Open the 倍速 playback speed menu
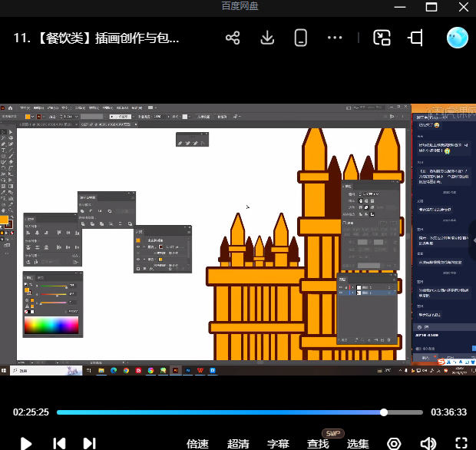 [197, 443]
